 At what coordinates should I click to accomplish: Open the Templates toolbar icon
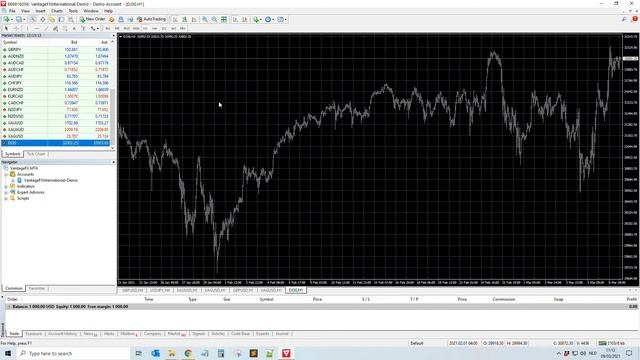point(280,19)
